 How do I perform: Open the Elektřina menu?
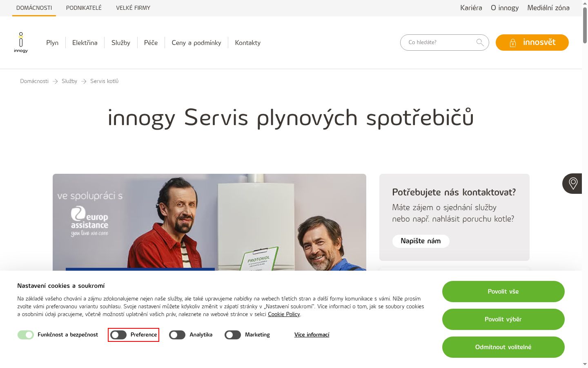click(x=85, y=43)
